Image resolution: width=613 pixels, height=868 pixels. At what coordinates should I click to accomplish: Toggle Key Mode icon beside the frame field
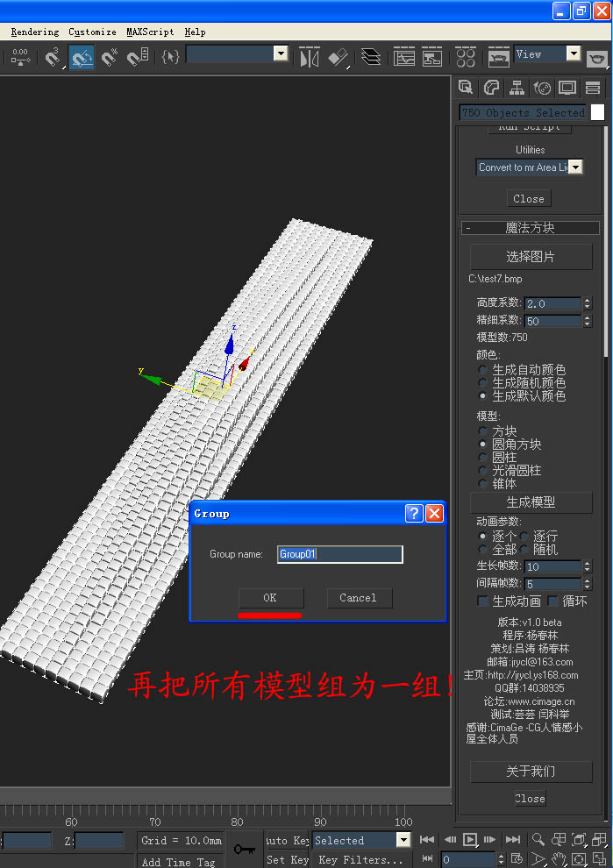(x=427, y=858)
